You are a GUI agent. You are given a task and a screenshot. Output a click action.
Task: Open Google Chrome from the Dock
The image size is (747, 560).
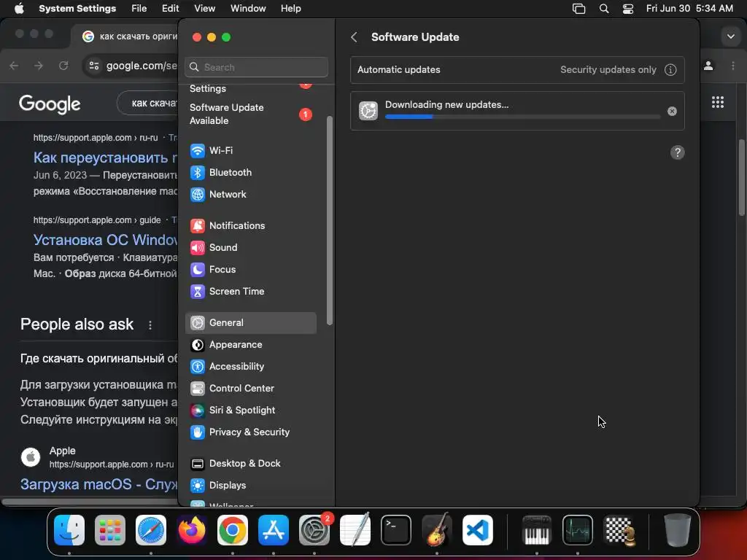(x=233, y=530)
